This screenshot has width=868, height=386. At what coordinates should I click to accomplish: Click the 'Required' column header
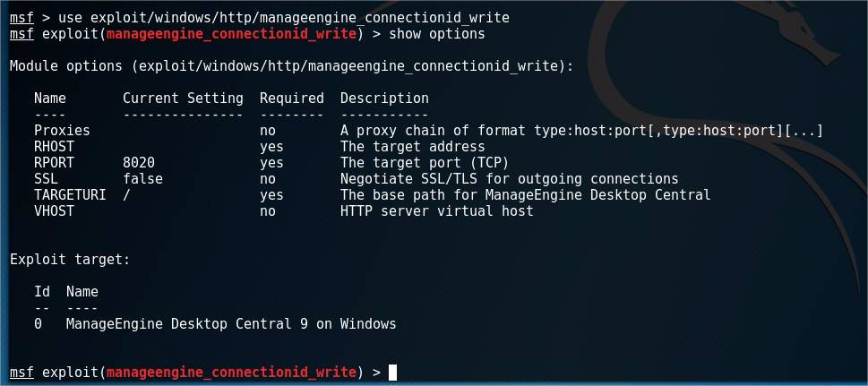click(x=292, y=99)
